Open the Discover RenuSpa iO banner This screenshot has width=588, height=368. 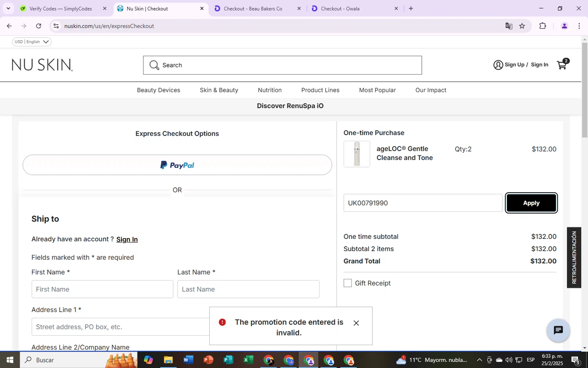pyautogui.click(x=290, y=106)
